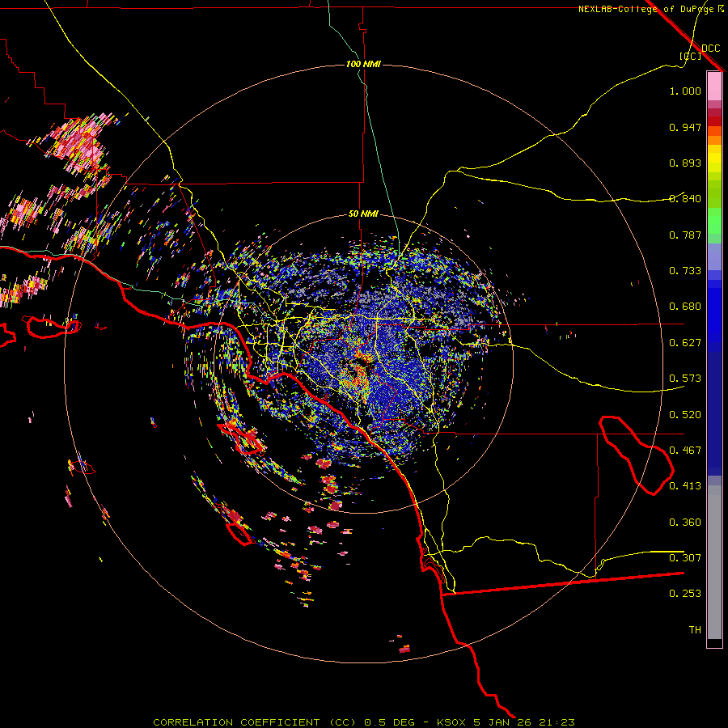Click the 0.413 scale value
Screen dimensions: 728x728
coord(685,486)
